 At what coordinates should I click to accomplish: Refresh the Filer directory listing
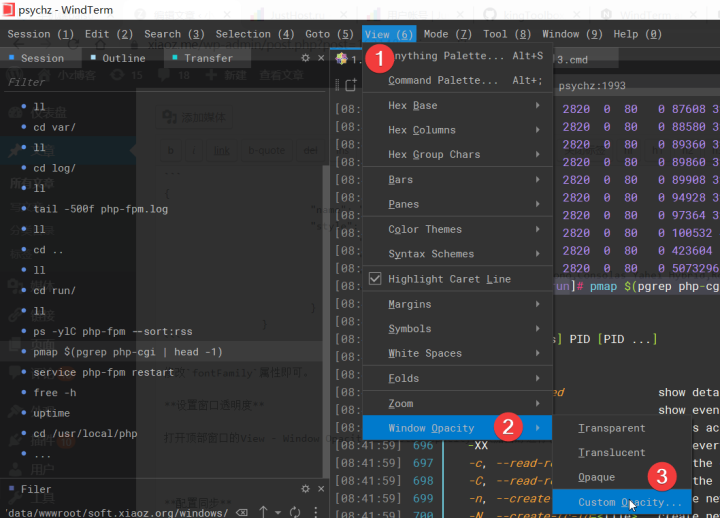coord(295,512)
